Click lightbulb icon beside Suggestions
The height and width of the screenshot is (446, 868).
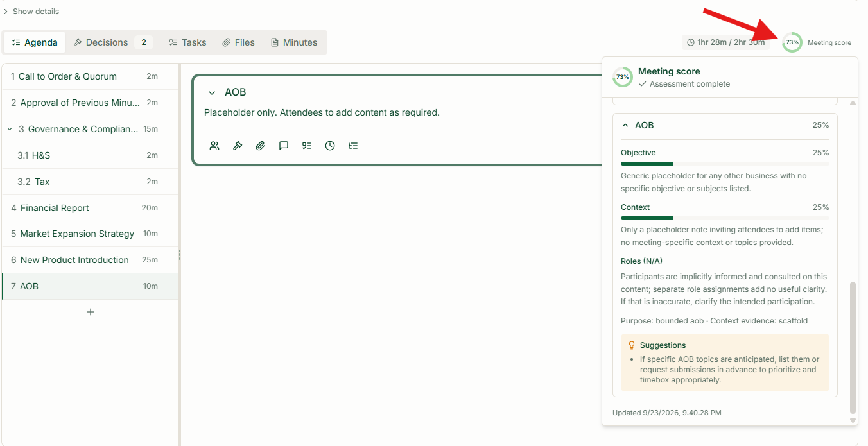click(632, 345)
